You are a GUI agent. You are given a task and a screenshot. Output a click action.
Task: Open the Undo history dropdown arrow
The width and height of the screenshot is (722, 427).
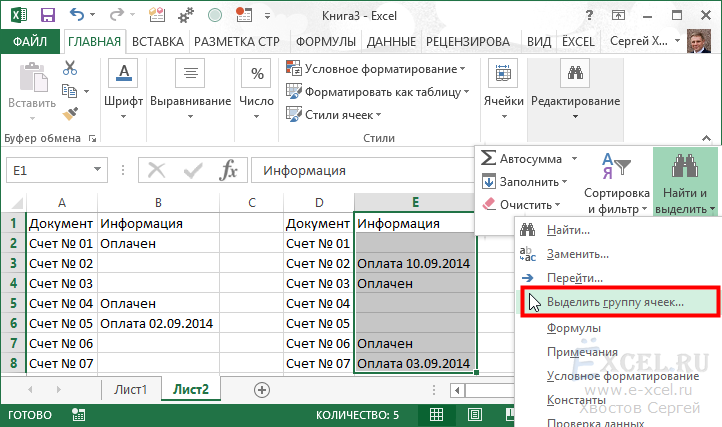pyautogui.click(x=93, y=15)
